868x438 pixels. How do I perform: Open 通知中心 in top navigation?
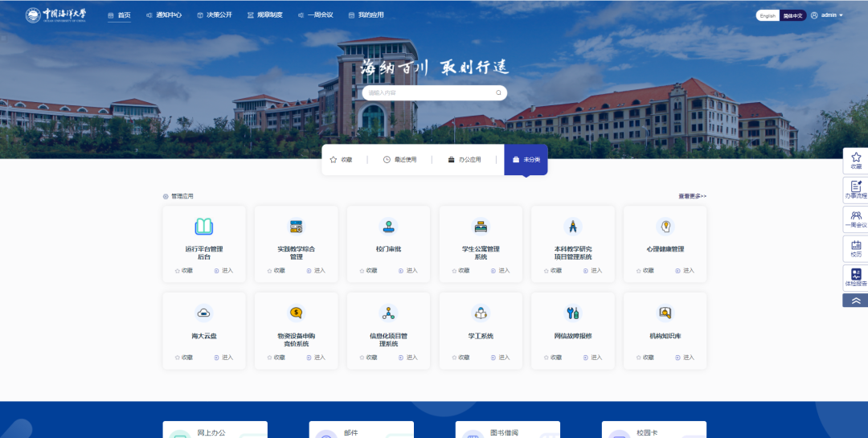[164, 15]
